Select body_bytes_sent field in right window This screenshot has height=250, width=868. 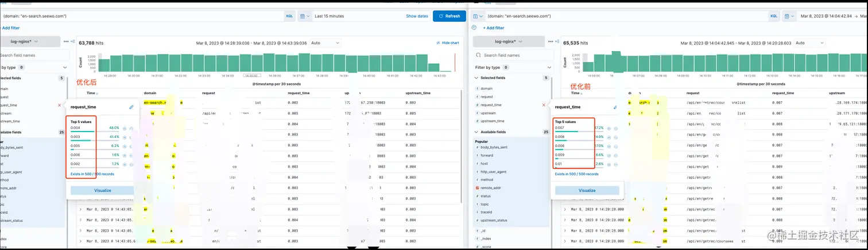click(x=493, y=147)
